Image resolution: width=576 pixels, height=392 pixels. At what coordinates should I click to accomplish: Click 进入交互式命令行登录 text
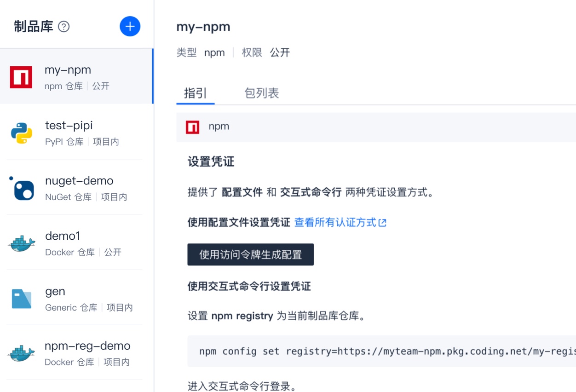click(x=242, y=386)
